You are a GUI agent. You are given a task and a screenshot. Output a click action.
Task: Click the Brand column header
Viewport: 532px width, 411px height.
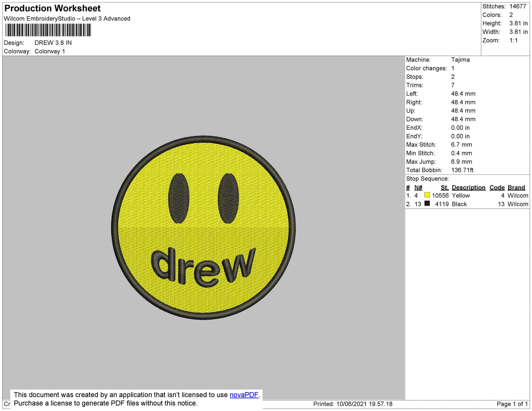(x=516, y=187)
